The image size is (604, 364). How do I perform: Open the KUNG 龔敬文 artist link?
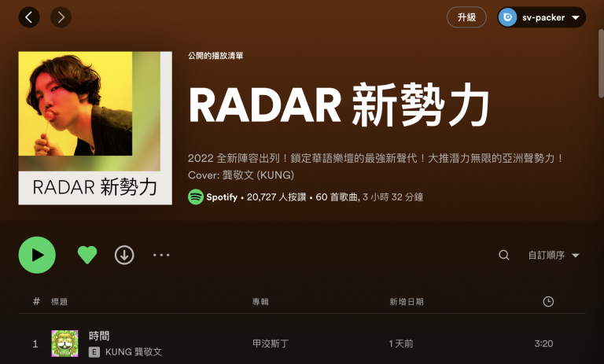point(134,351)
